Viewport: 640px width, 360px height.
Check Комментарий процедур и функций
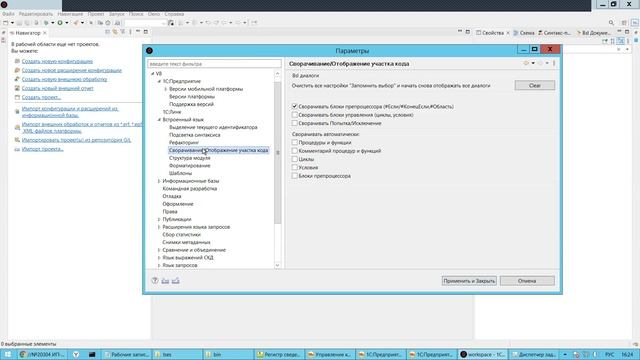pos(294,151)
